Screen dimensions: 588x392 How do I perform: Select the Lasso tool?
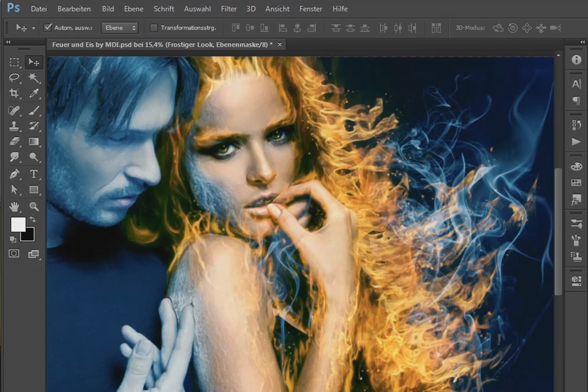pyautogui.click(x=14, y=77)
